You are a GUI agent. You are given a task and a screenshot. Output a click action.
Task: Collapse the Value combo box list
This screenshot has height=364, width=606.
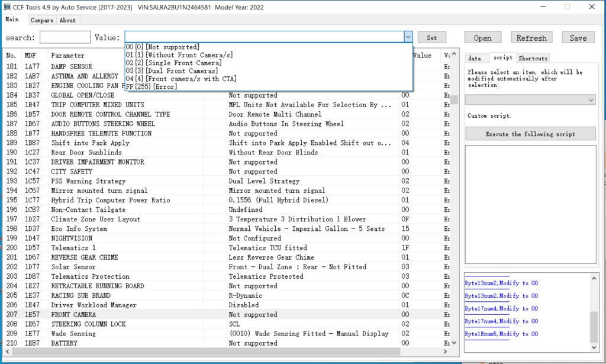coord(408,37)
